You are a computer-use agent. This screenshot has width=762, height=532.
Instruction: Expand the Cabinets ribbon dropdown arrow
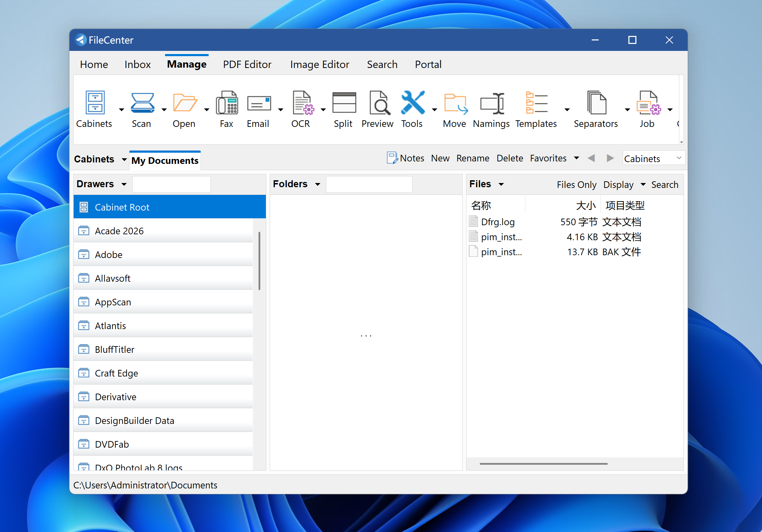click(x=121, y=109)
